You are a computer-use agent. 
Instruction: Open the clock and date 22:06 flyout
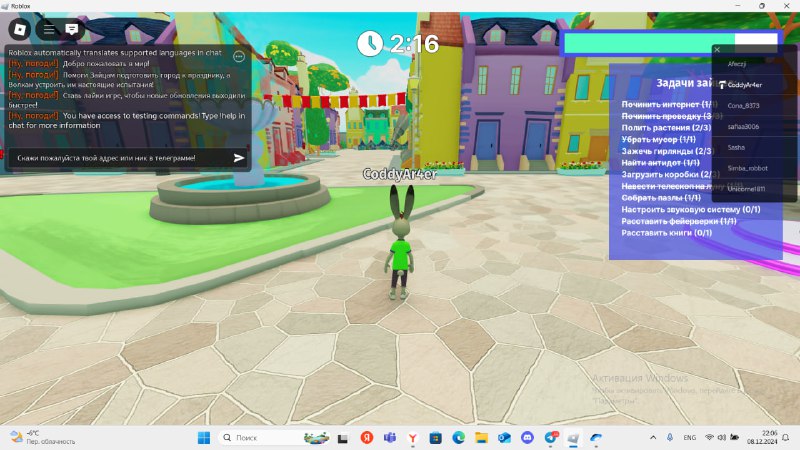[x=762, y=437]
